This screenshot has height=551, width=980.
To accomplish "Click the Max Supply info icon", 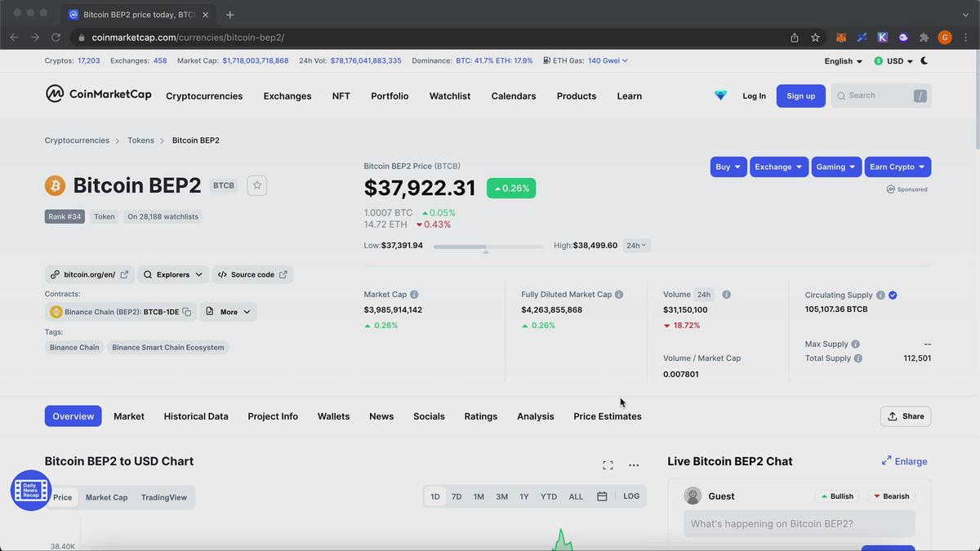I will click(x=855, y=344).
